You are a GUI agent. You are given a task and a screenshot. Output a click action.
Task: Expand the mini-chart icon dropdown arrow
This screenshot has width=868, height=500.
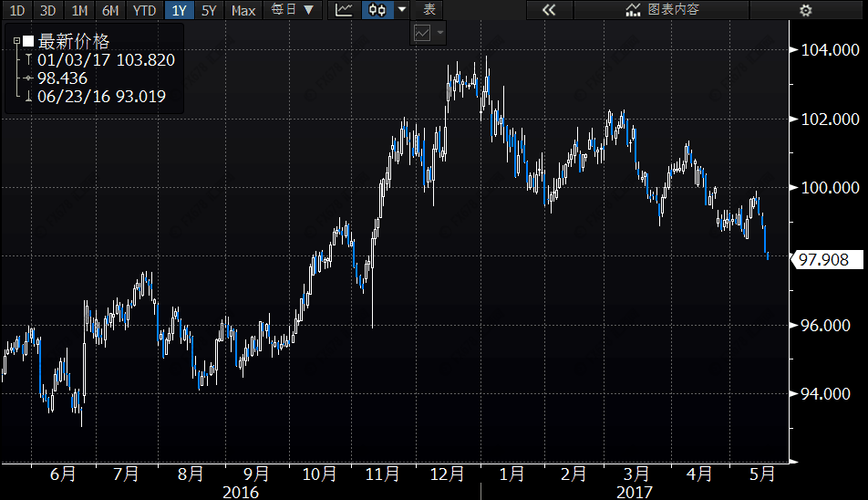440,33
